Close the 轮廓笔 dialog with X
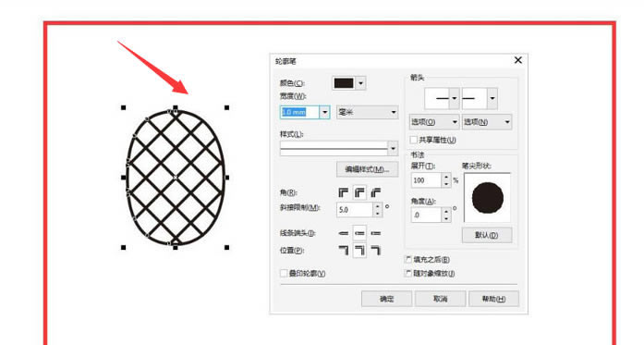Viewport: 644px width, 345px height. [518, 60]
